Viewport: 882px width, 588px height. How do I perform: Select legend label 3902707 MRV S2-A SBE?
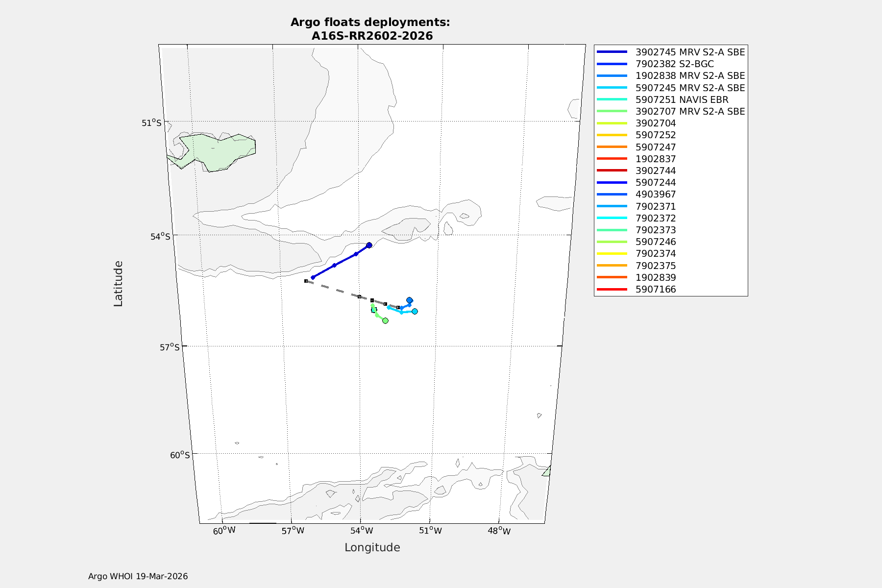coord(690,112)
